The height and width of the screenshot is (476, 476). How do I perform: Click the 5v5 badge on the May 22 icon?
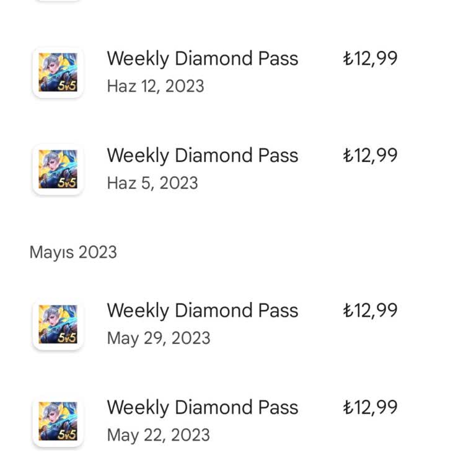pyautogui.click(x=66, y=434)
